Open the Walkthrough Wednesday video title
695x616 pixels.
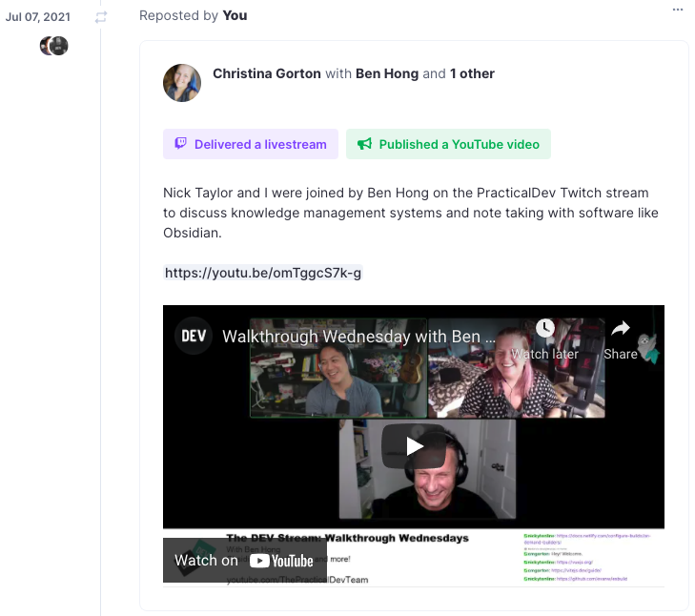(x=358, y=337)
